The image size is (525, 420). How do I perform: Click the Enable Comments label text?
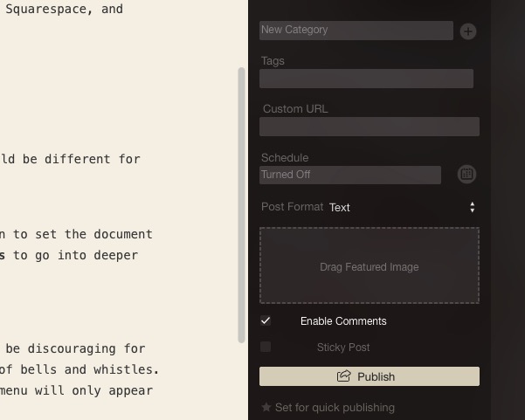(343, 321)
